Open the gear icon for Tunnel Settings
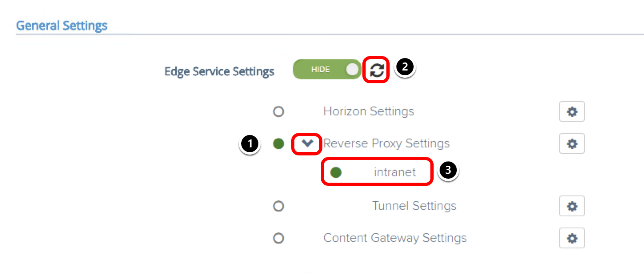644x274 pixels. (571, 206)
